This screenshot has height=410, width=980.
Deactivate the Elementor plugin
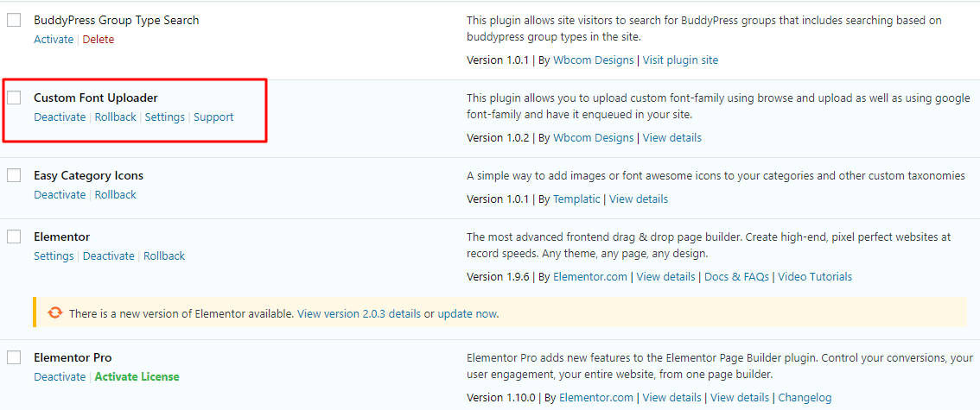[x=108, y=255]
